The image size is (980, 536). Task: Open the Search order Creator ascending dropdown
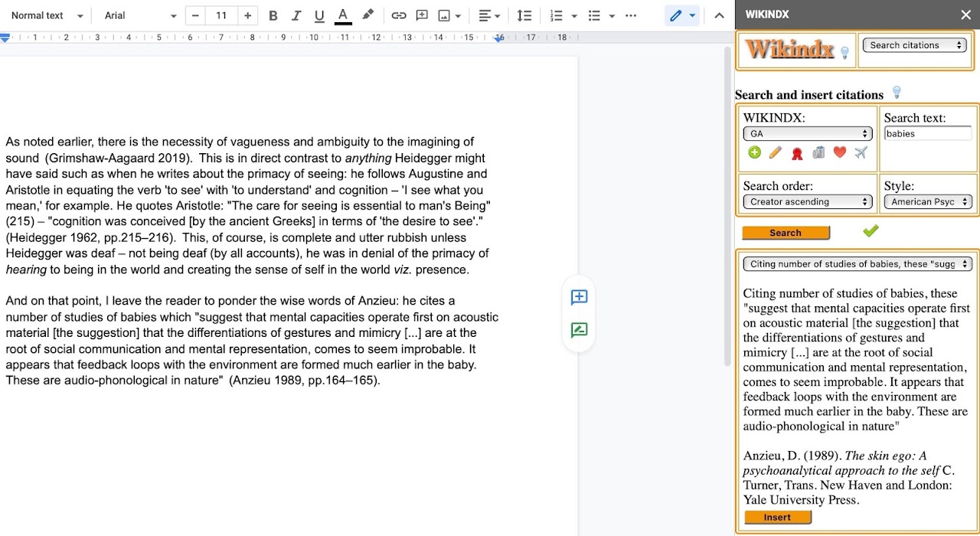[x=808, y=202]
